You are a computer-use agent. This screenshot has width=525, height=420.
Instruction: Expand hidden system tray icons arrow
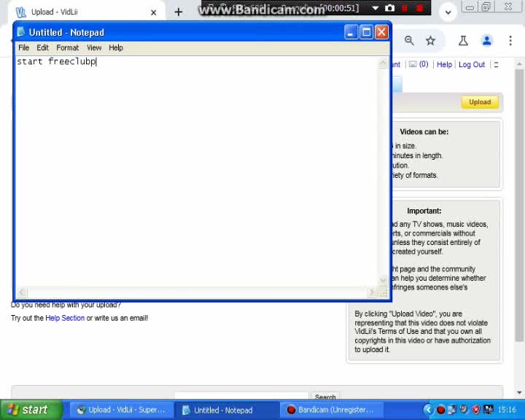428,410
